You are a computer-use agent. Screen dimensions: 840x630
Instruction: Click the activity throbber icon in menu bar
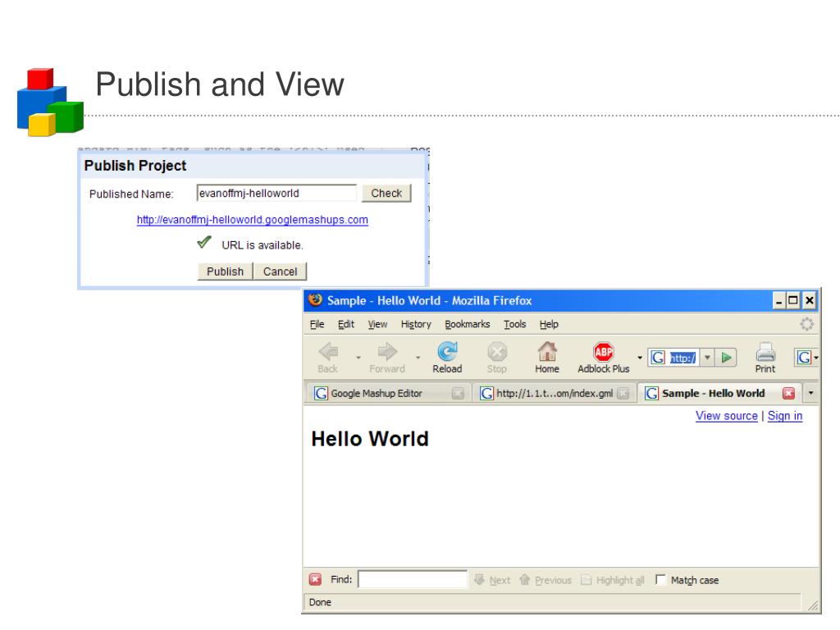[806, 324]
